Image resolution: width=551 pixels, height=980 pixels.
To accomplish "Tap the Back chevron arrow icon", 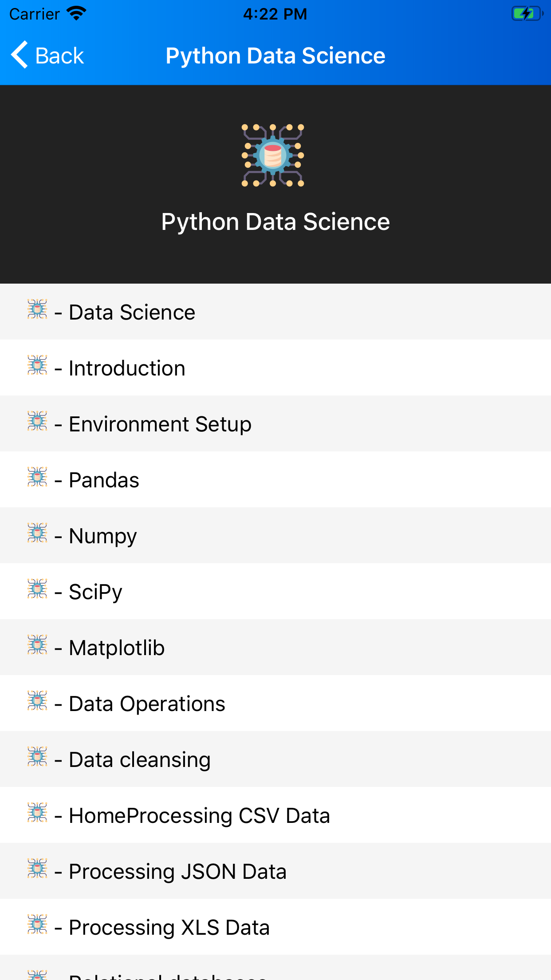I will (20, 55).
